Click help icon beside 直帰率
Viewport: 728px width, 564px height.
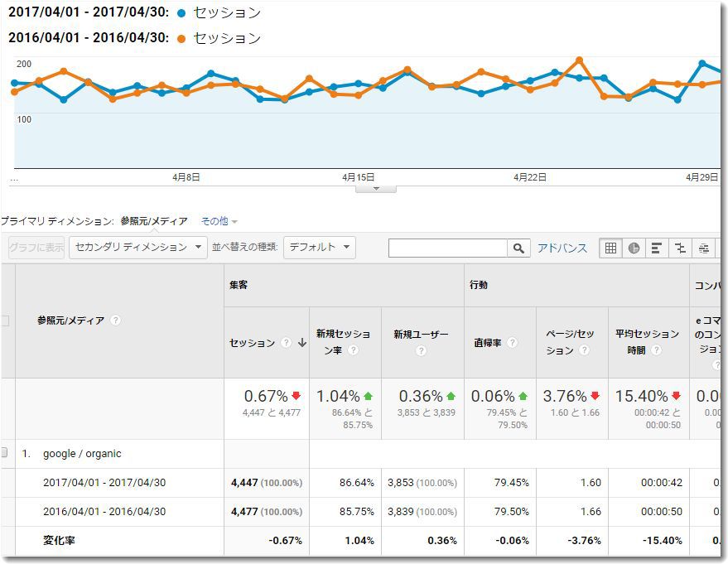512,343
